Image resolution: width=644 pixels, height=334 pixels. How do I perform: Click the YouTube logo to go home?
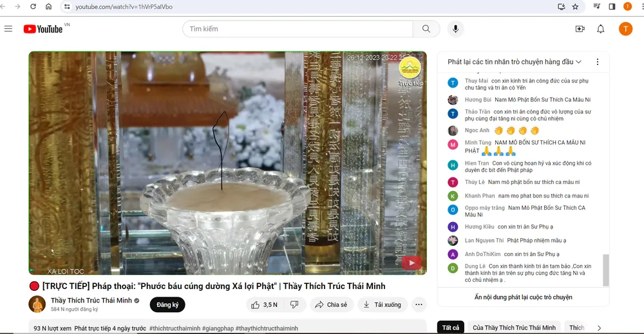click(x=43, y=29)
